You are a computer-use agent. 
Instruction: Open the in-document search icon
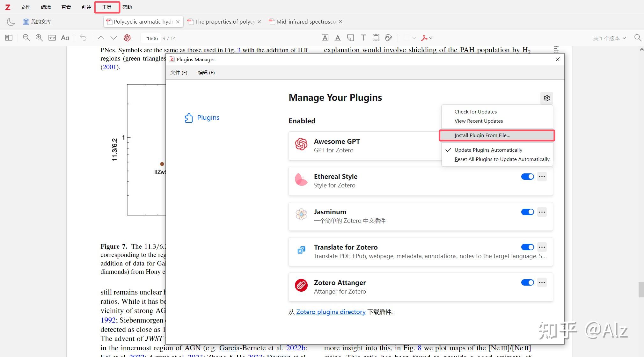(x=637, y=38)
